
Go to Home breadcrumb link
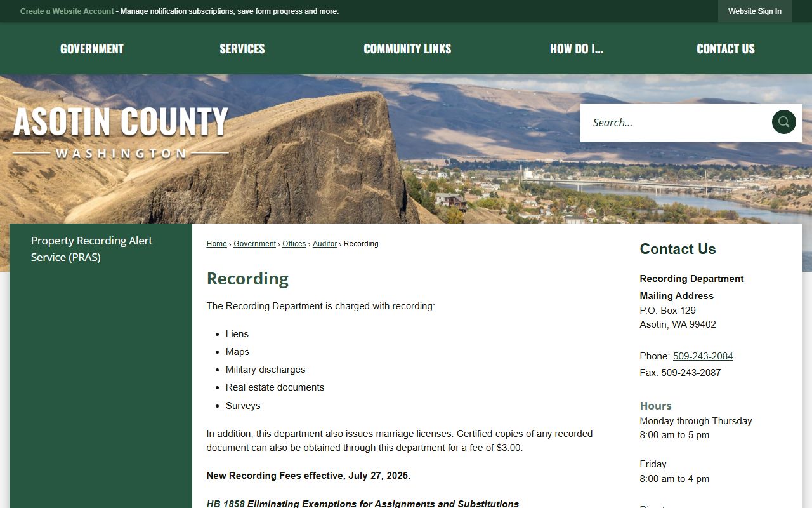tap(216, 244)
